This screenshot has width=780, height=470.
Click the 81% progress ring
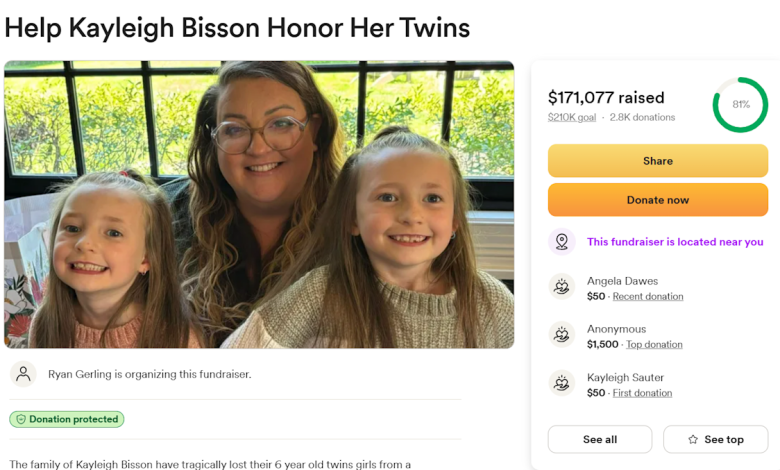[740, 105]
